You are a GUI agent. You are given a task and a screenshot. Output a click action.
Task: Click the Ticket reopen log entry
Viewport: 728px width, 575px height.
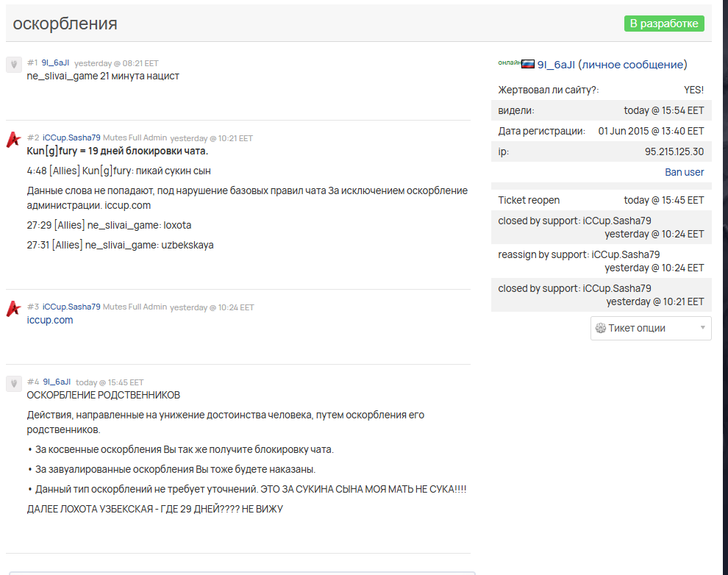tap(602, 200)
